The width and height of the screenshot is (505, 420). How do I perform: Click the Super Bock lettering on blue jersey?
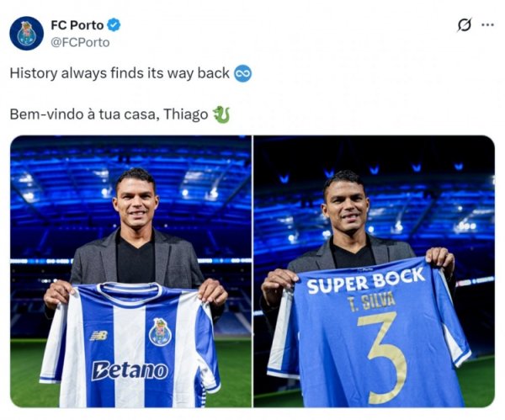click(x=365, y=281)
